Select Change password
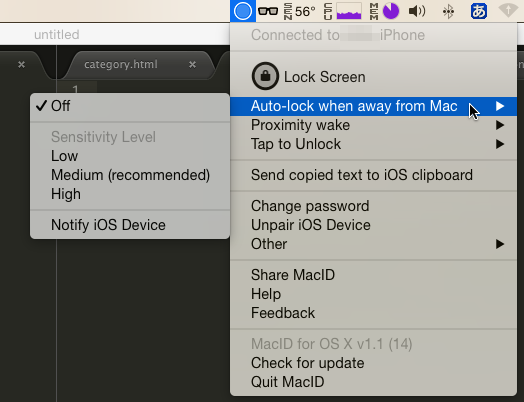The image size is (524, 402). pyautogui.click(x=373, y=206)
